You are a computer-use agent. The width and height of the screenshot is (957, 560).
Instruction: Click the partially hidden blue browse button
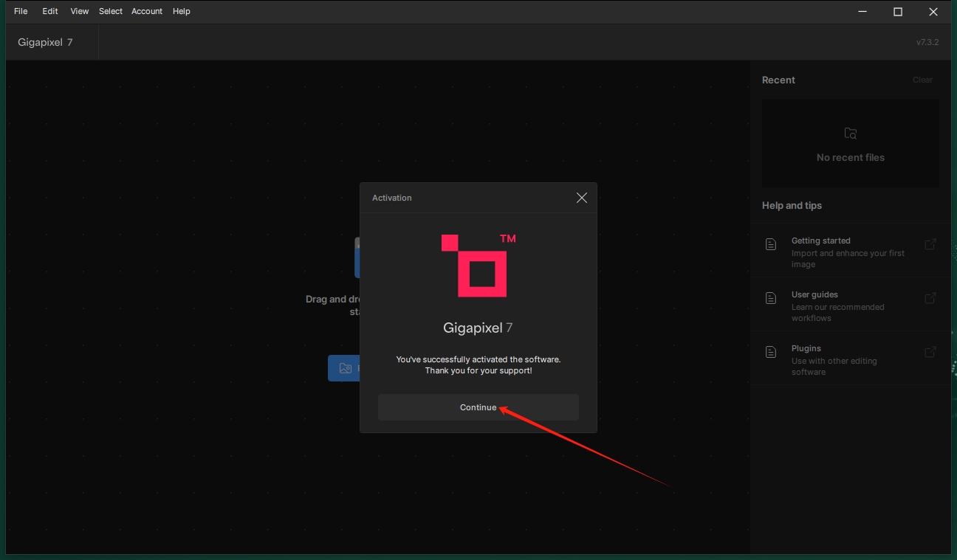click(x=343, y=368)
